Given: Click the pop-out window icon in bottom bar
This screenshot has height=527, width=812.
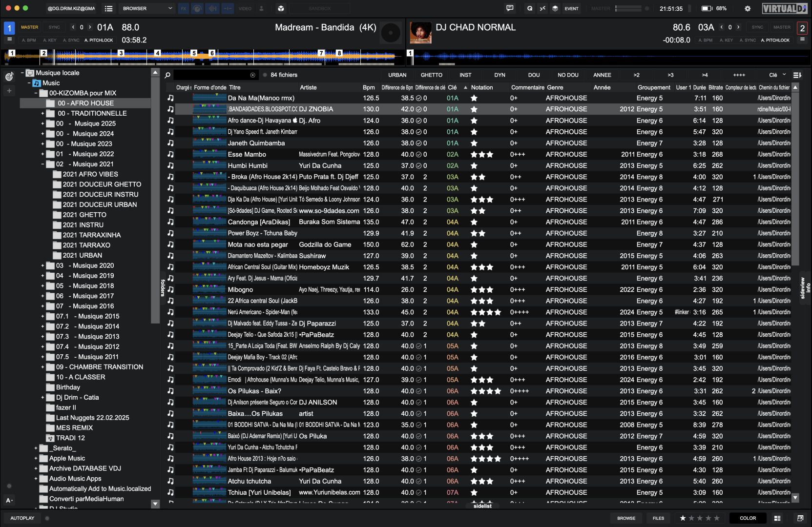Looking at the screenshot, I should tap(800, 518).
